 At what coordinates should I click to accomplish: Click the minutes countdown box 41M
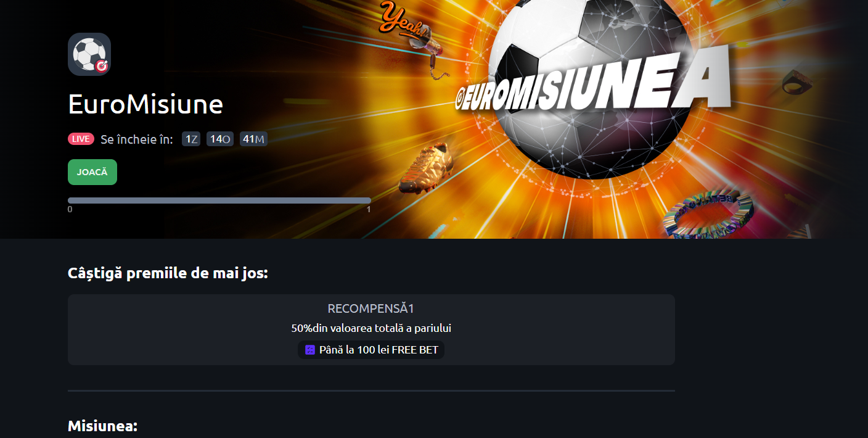[x=253, y=139]
